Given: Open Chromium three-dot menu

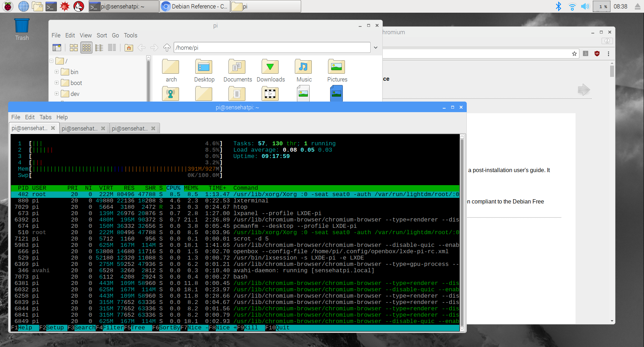Looking at the screenshot, I should pyautogui.click(x=608, y=54).
